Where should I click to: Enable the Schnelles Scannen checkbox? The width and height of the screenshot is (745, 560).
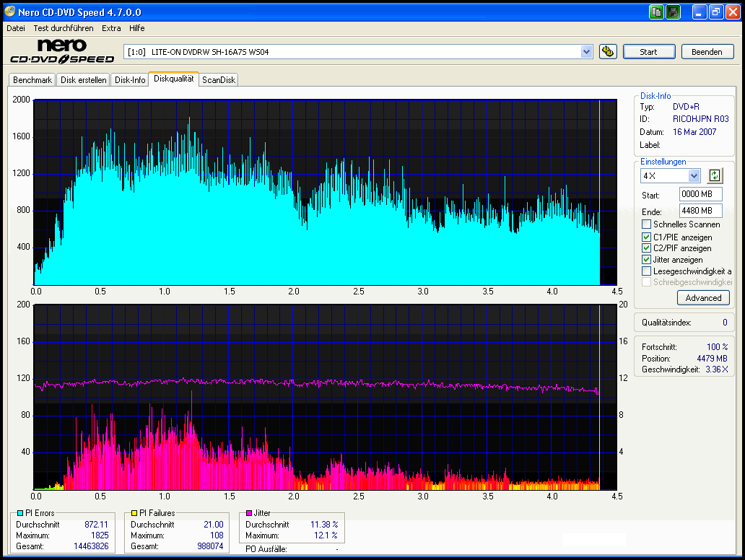click(646, 224)
